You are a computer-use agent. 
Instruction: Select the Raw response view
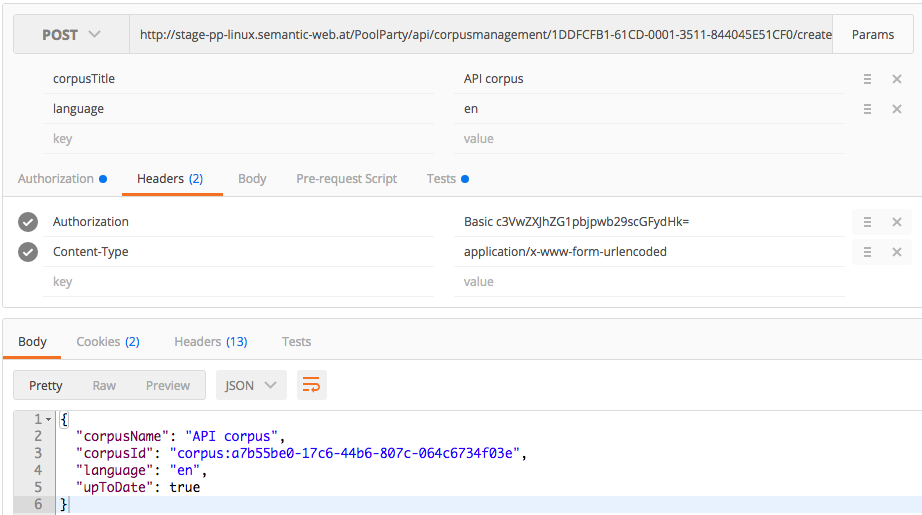104,385
